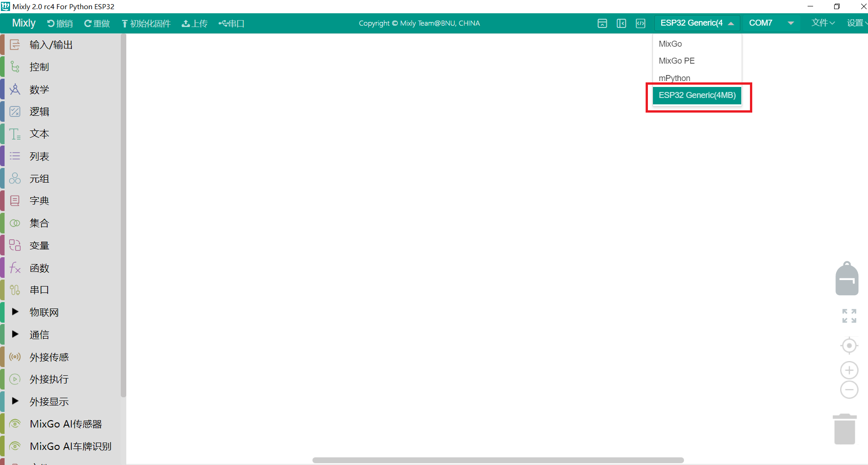Screen dimensions: 868x465
Task: Open the backpack icon on the workspace
Action: 847,278
